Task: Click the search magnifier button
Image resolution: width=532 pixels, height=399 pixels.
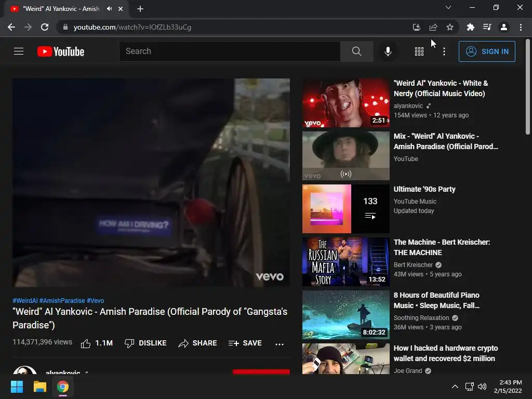Action: [x=356, y=51]
